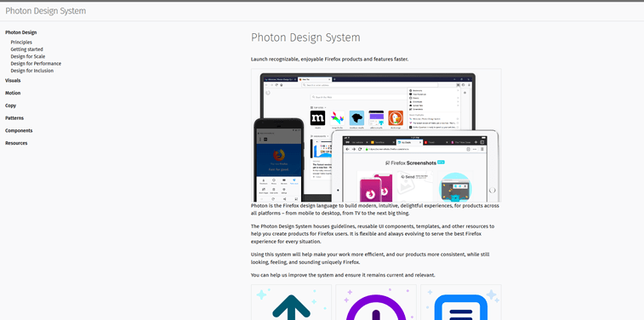Open the Resources section in sidebar

[x=16, y=143]
